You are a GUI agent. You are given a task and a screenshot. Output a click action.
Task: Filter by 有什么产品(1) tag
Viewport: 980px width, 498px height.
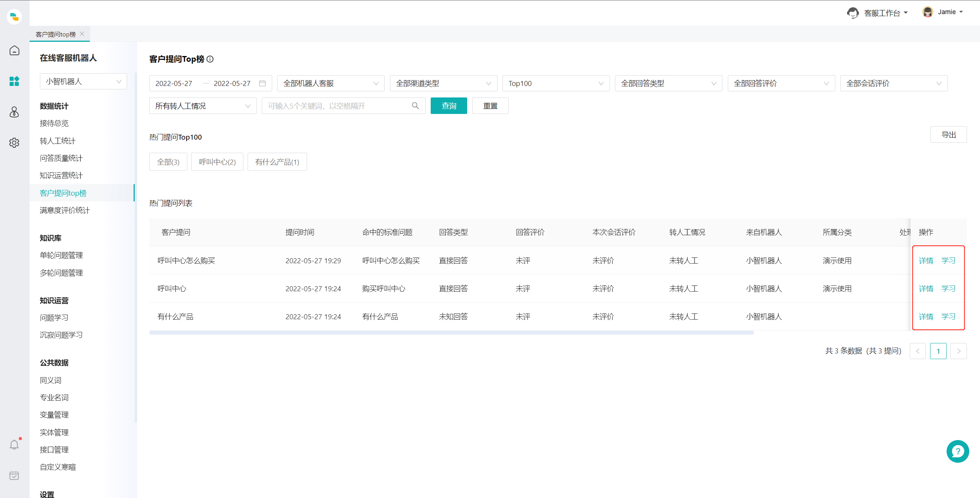pyautogui.click(x=277, y=162)
